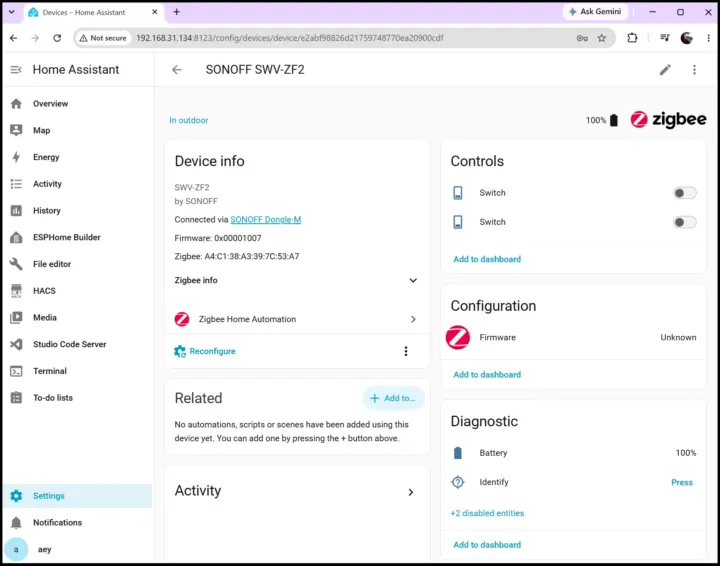Open the media controls toolbar icon
This screenshot has height=566, width=720.
(664, 38)
